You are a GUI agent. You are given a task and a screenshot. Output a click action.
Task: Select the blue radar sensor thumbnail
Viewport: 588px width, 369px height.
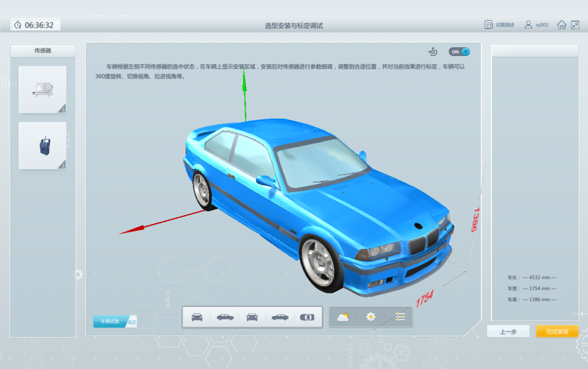(42, 145)
